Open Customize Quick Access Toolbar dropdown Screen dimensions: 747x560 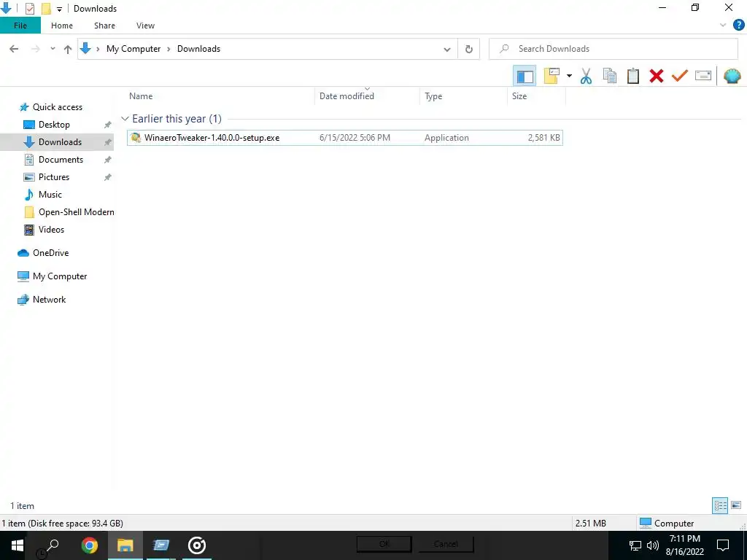pos(59,9)
